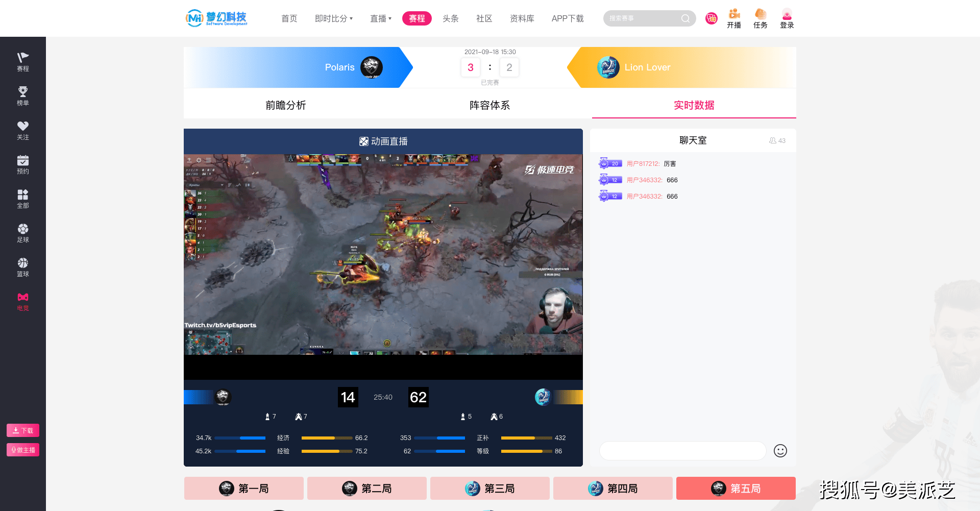Click the 经济 blue progress bar
This screenshot has width=980, height=511.
coord(240,438)
